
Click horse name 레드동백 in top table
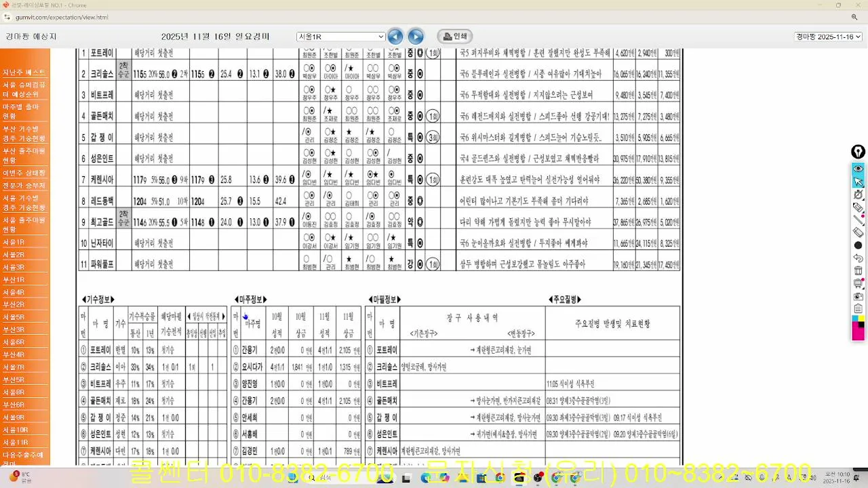(x=102, y=201)
